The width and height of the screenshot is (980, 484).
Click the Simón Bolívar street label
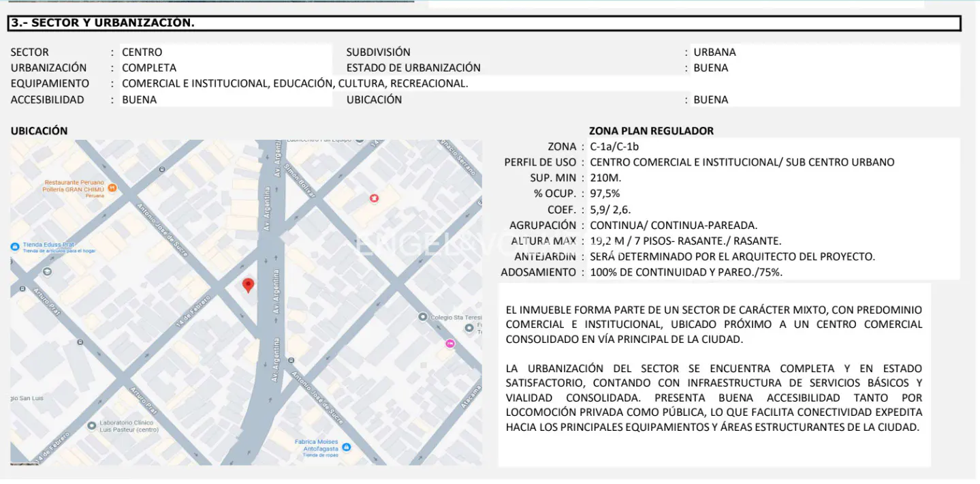pyautogui.click(x=300, y=180)
